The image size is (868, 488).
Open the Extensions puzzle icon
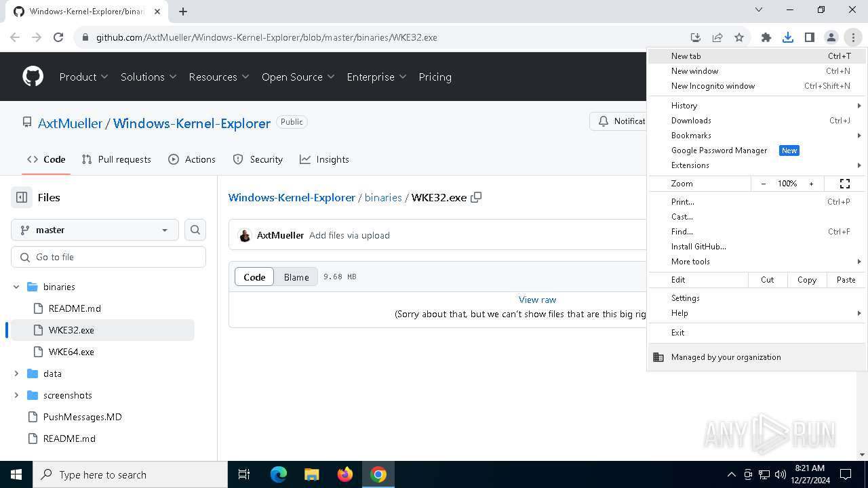[x=766, y=37]
